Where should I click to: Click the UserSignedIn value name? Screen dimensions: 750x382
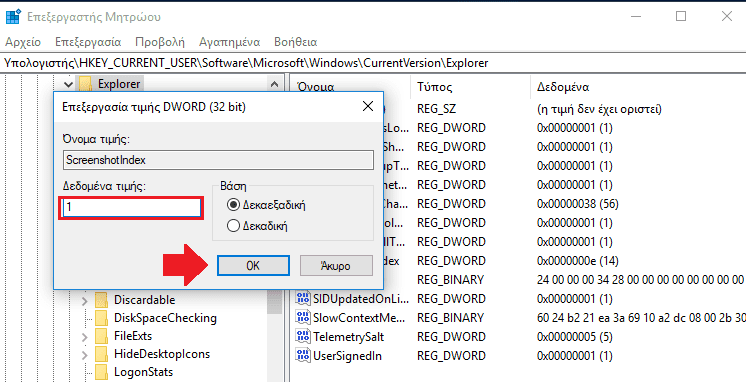point(347,356)
